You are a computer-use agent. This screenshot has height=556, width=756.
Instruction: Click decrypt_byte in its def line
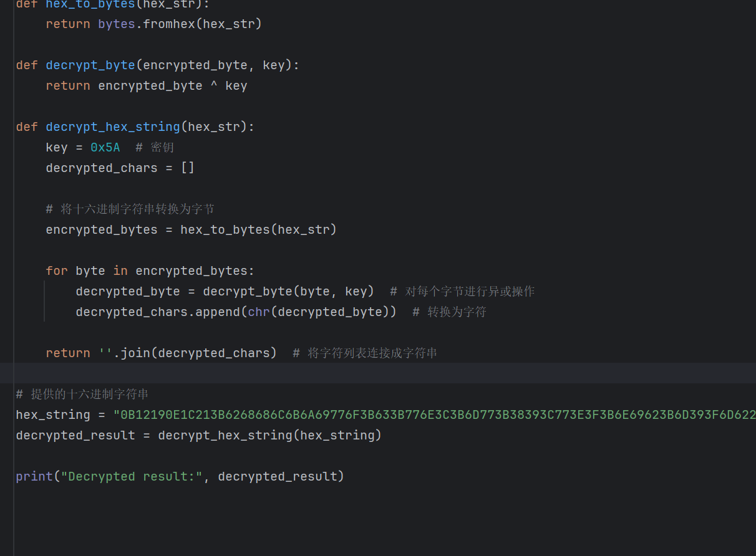point(90,65)
